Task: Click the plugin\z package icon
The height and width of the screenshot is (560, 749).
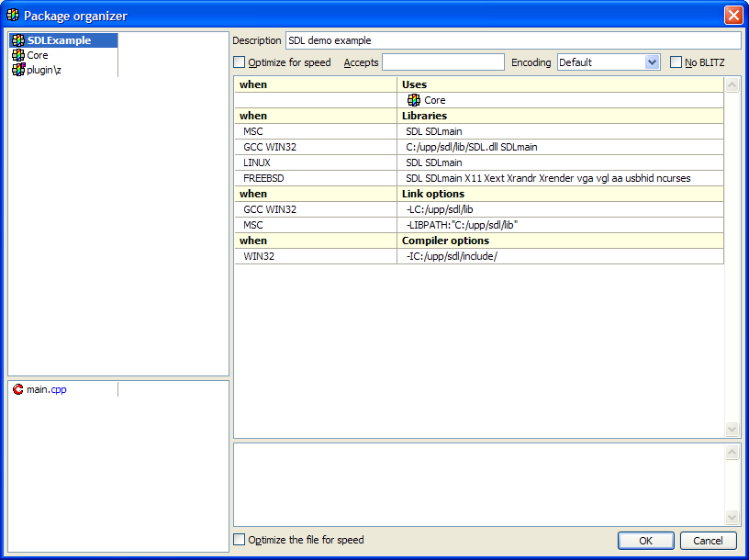Action: [x=18, y=70]
